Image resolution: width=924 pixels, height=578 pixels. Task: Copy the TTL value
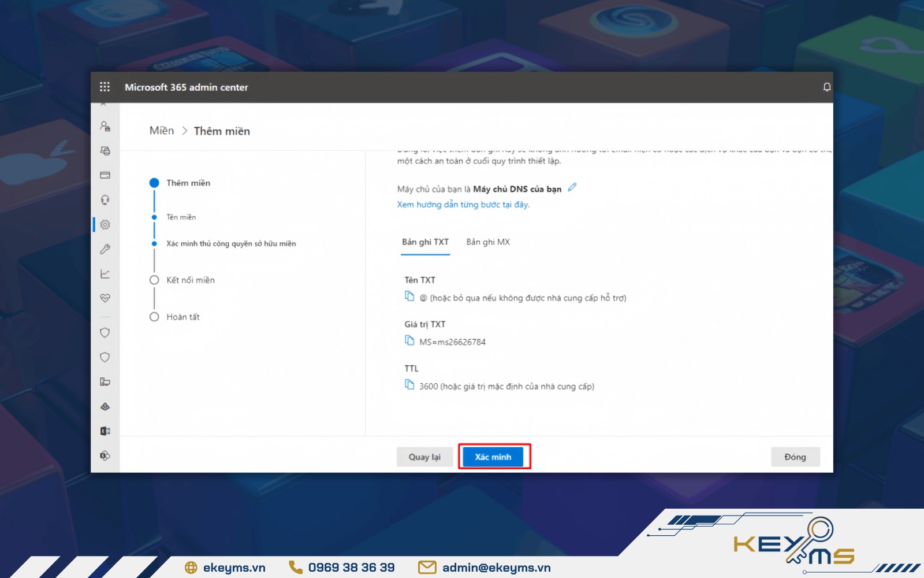coord(409,385)
